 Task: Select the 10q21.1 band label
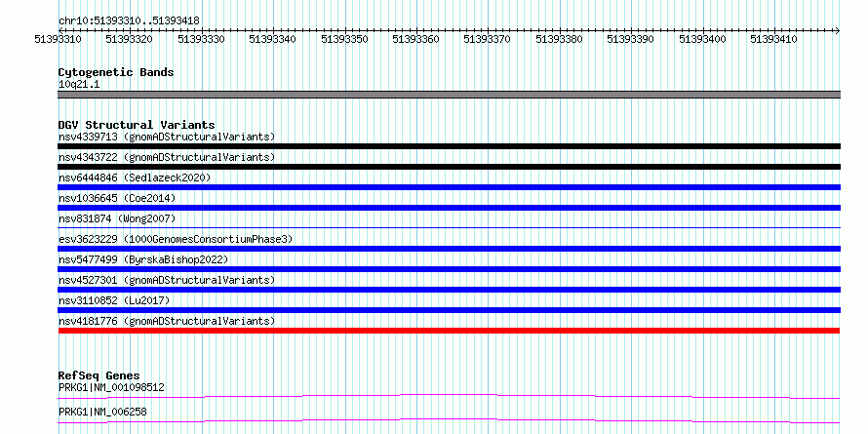point(79,85)
